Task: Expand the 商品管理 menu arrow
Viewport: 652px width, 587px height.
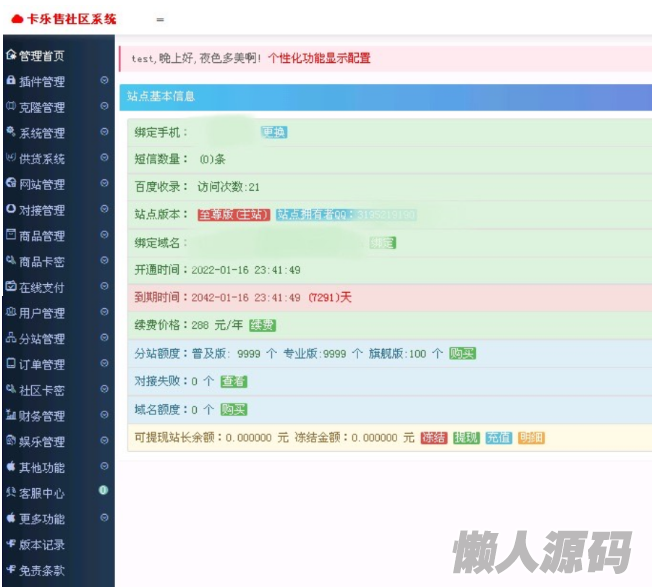Action: pyautogui.click(x=104, y=234)
